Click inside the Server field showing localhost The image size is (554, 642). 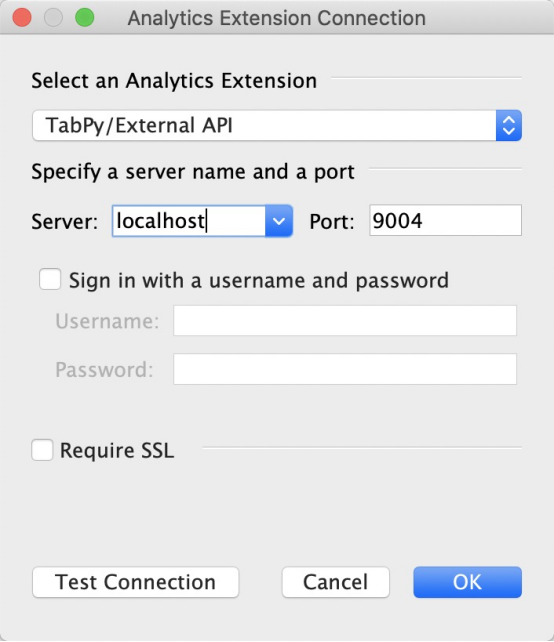coord(189,221)
